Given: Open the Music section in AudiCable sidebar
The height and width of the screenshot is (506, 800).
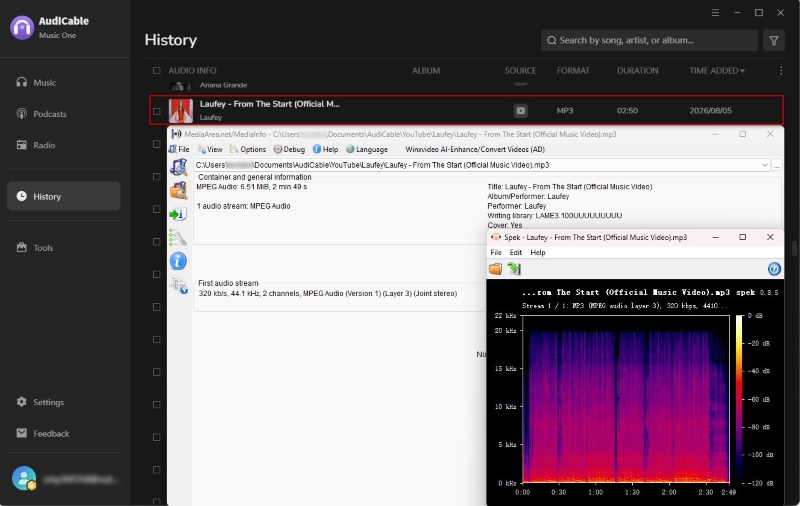Looking at the screenshot, I should pyautogui.click(x=36, y=82).
